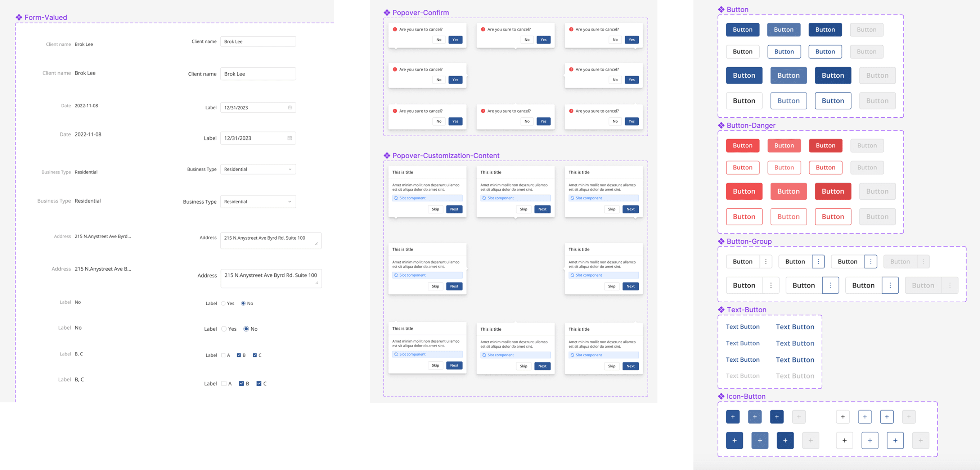Click the large light-red filled danger Button
The image size is (980, 470).
tap(788, 191)
